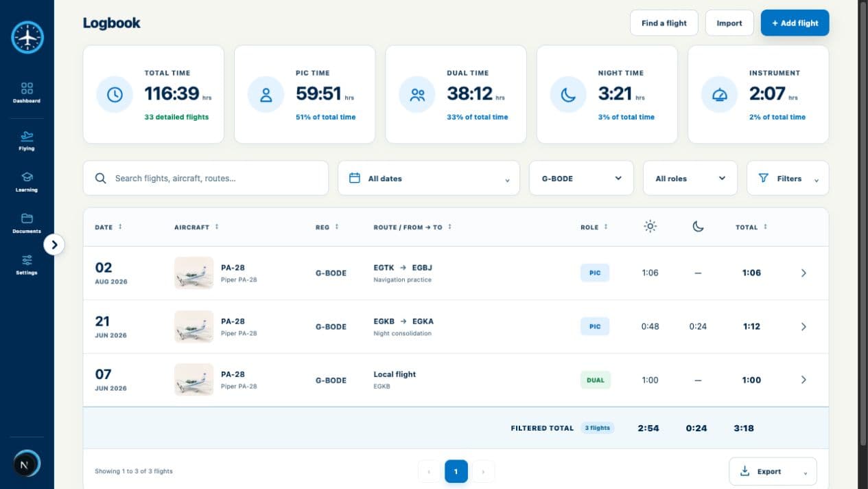The height and width of the screenshot is (489, 868).
Task: Select the EGTK → EGBJ route text
Action: 403,267
